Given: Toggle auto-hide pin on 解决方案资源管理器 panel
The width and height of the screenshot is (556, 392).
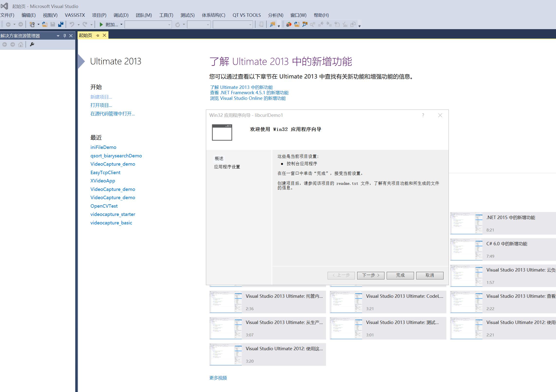Looking at the screenshot, I should click(64, 36).
